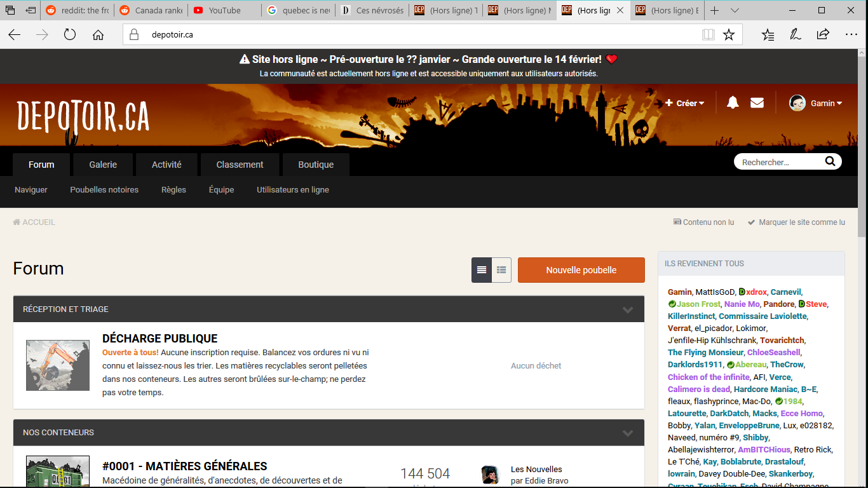Screen dimensions: 868x488
Task: Switch to quebec Google search tab
Action: tap(299, 10)
